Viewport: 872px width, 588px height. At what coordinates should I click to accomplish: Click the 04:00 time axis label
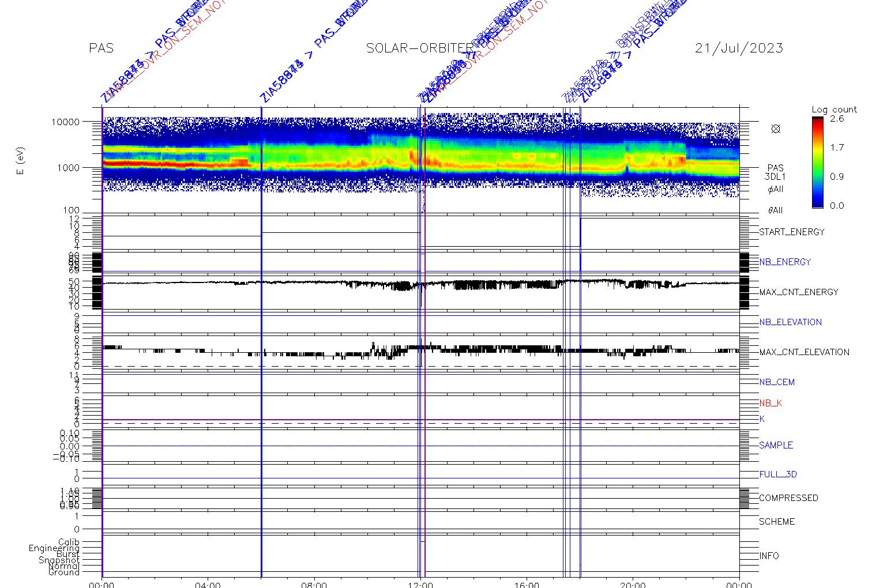[x=208, y=585]
